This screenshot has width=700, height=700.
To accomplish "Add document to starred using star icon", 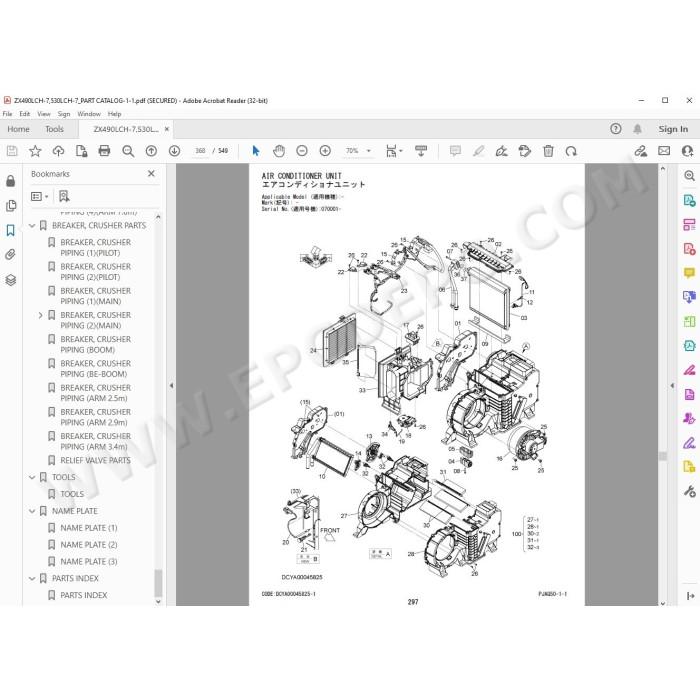I will point(35,151).
